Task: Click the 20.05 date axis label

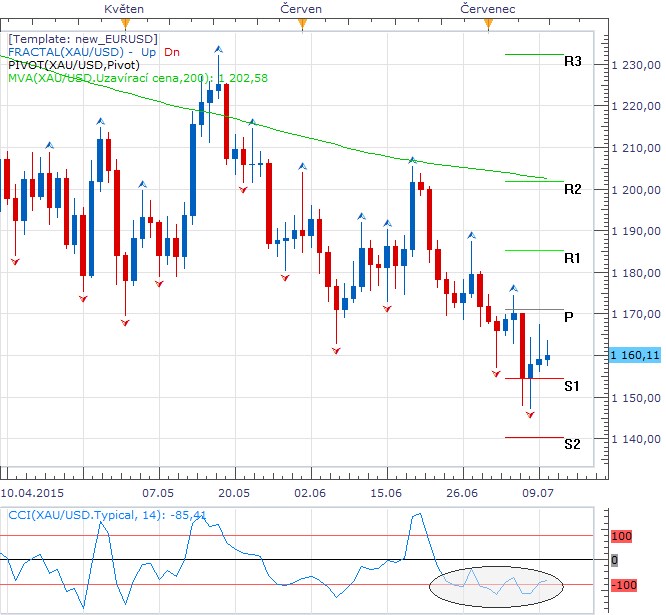Action: 234,493
